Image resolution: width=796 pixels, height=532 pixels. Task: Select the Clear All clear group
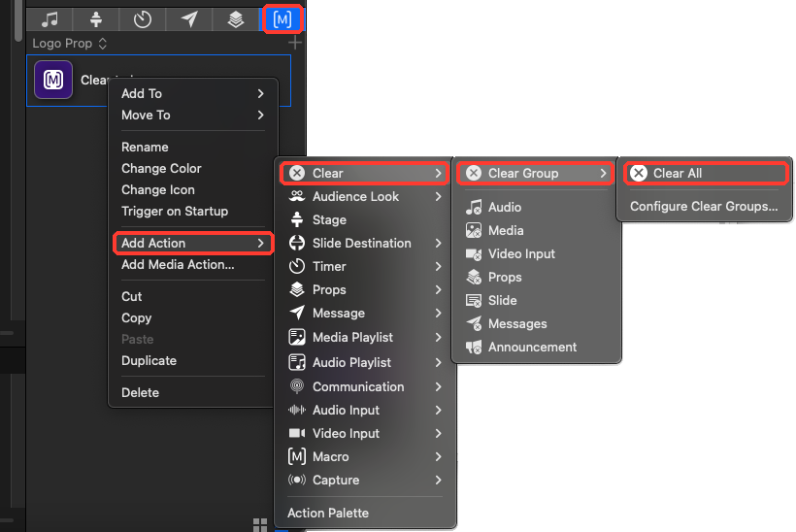tap(706, 173)
